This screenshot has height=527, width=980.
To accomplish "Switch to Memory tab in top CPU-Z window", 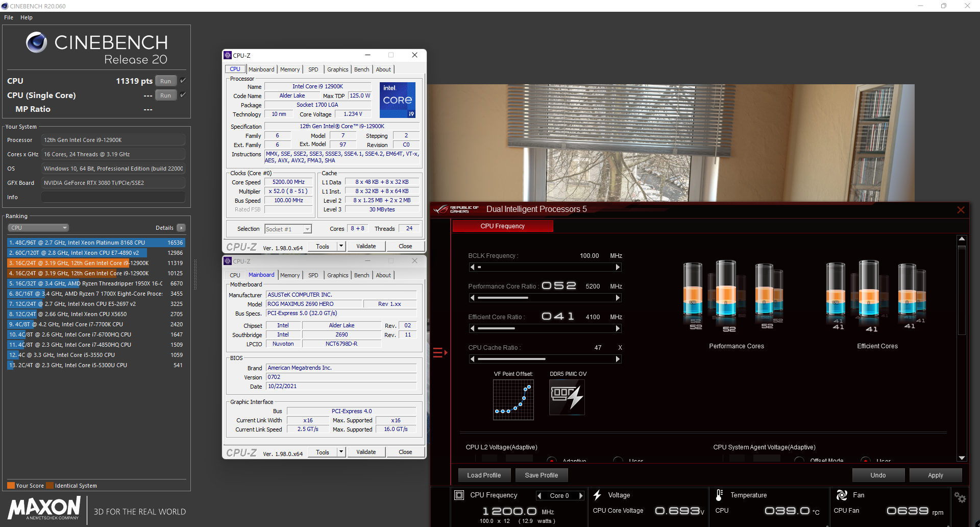I will (290, 69).
